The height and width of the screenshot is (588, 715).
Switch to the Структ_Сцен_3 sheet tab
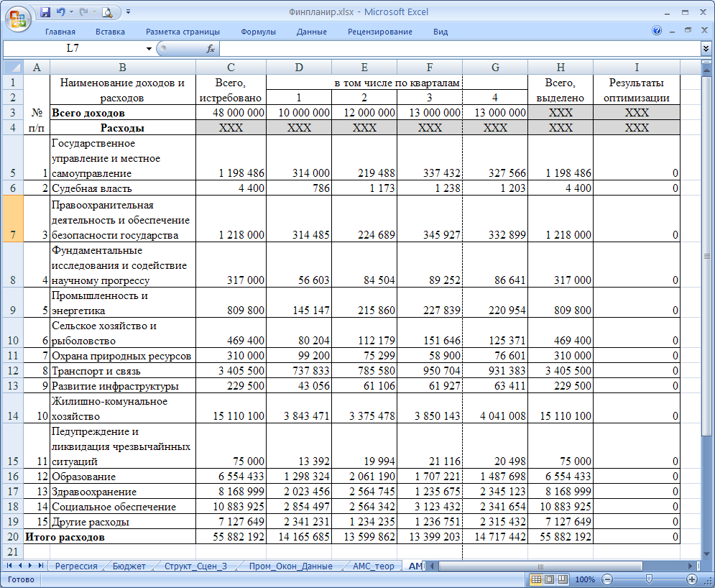tap(195, 566)
